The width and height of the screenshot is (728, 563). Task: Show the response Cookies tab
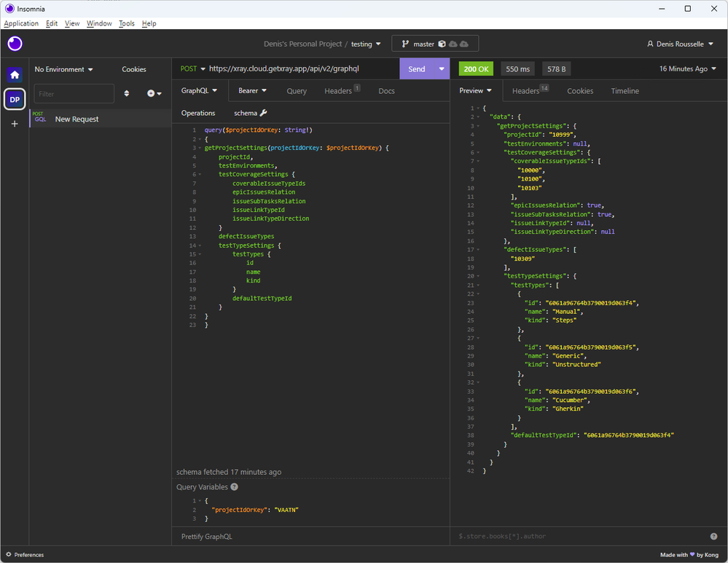click(x=580, y=91)
